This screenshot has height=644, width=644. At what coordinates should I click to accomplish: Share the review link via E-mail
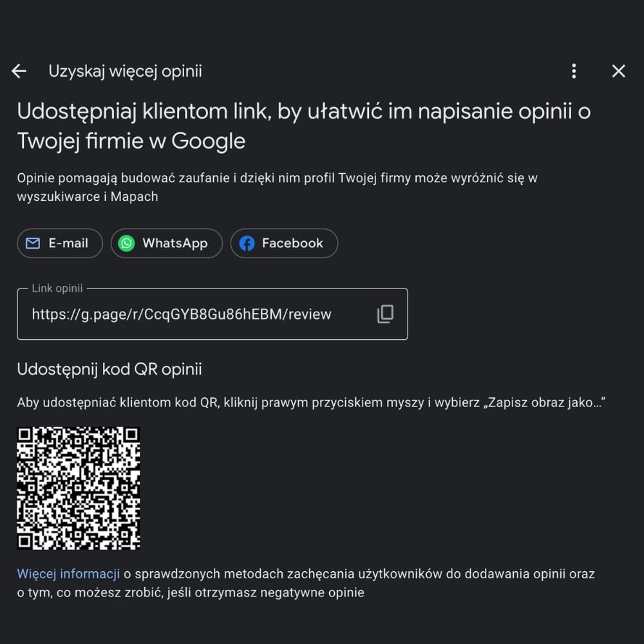coord(60,243)
